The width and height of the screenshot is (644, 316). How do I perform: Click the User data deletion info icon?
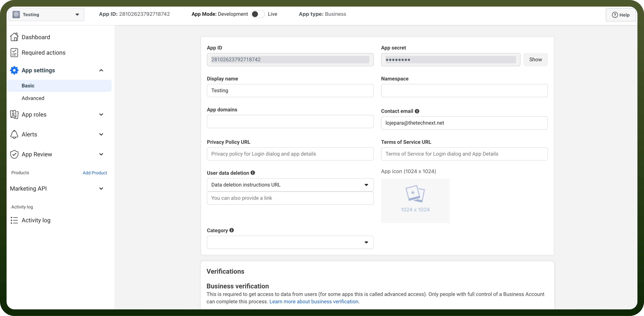click(x=253, y=173)
